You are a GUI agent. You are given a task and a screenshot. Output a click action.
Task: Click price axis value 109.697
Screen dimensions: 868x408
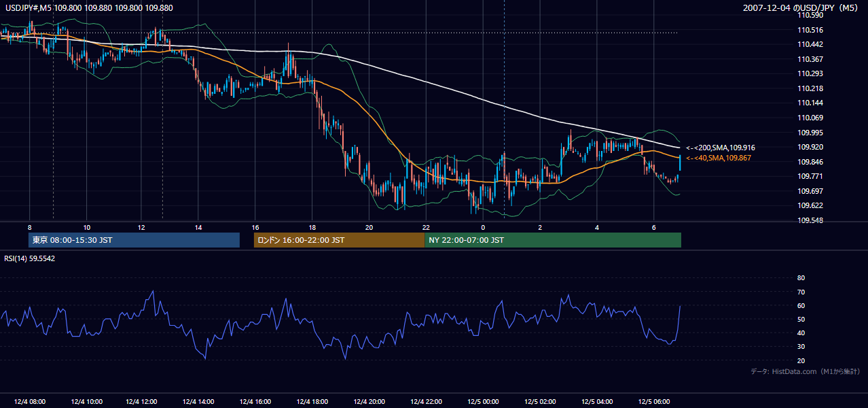811,191
